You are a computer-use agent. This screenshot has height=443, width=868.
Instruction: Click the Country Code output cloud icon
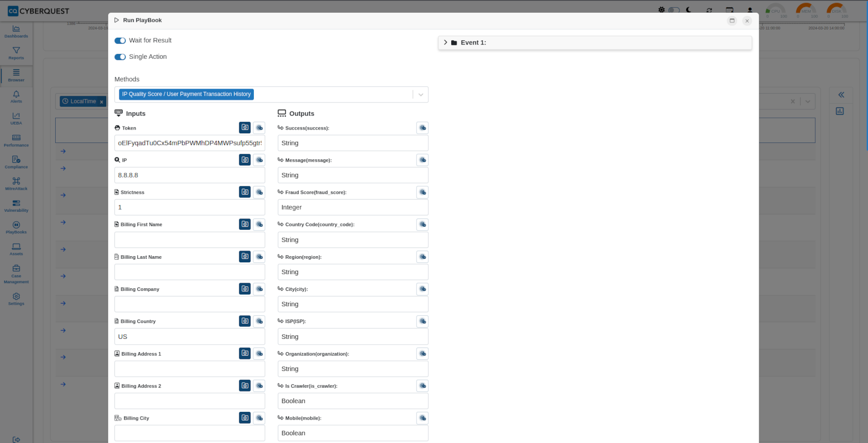coord(422,224)
